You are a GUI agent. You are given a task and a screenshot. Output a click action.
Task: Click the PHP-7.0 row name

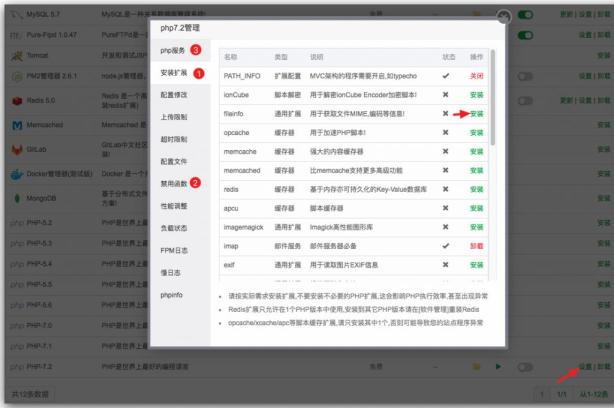(x=39, y=325)
